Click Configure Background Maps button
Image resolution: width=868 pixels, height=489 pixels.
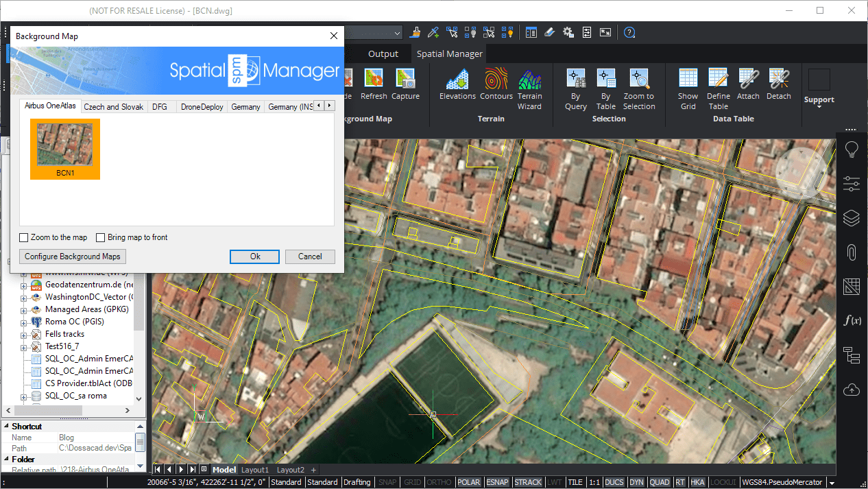(73, 257)
